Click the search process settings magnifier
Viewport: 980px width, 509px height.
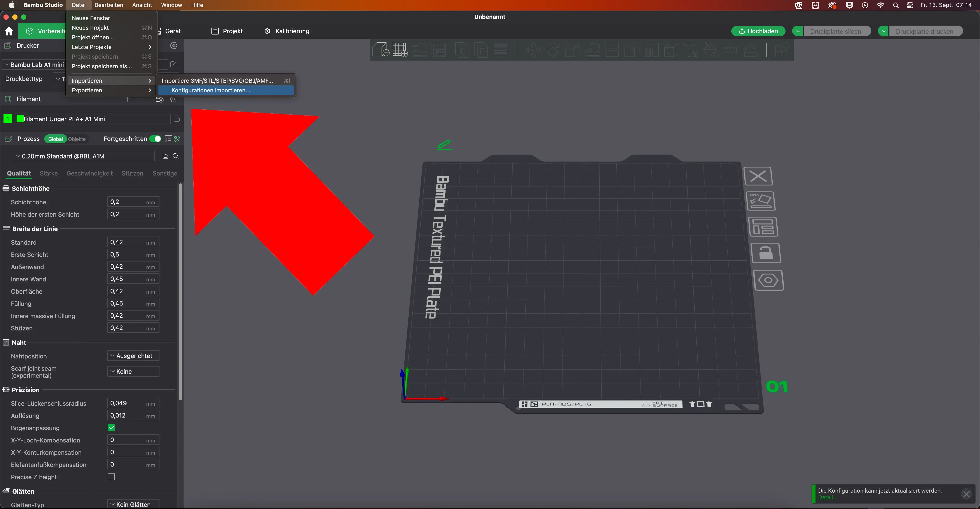click(176, 156)
